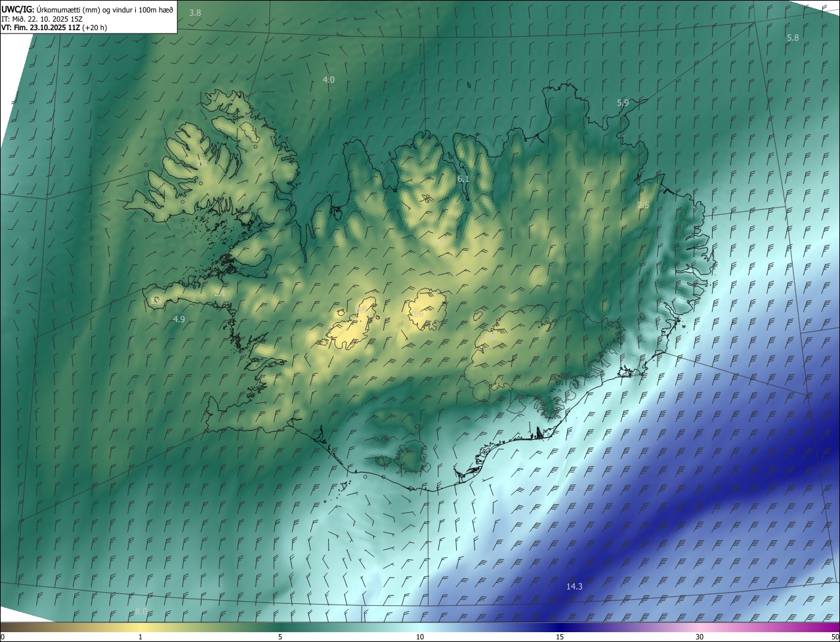
Task: Click the color scale tick label '50'
Action: [x=835, y=637]
